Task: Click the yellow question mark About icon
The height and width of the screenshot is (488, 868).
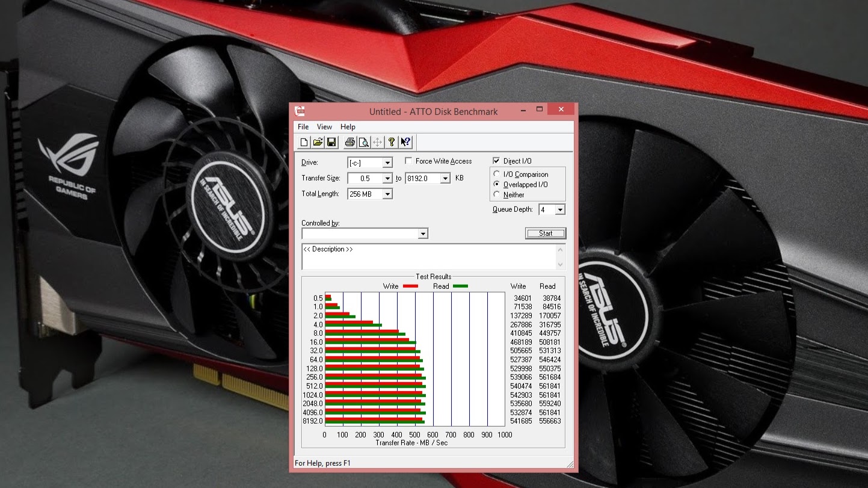Action: click(391, 143)
